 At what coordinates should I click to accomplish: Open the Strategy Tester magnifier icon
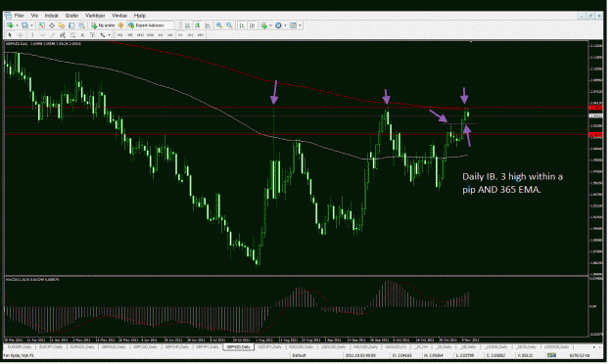point(81,25)
